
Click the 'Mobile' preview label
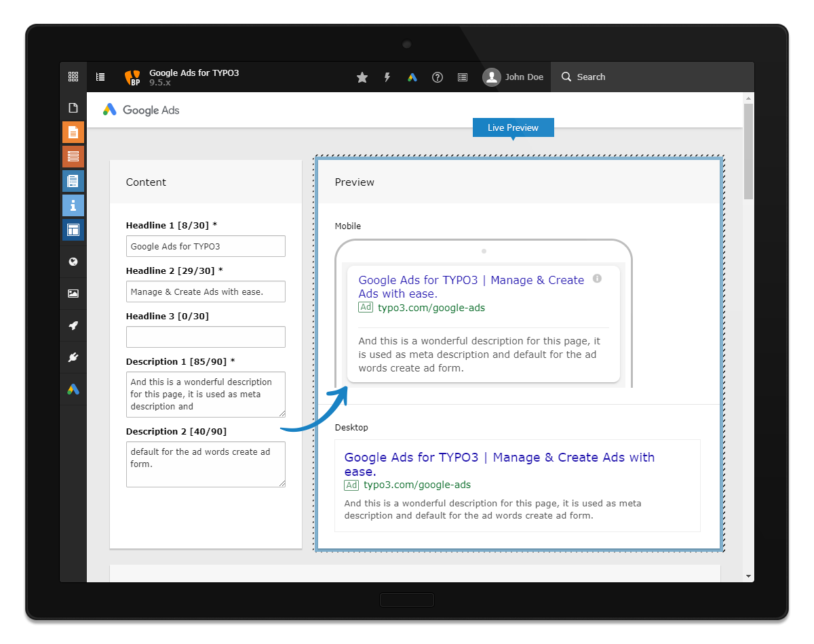(348, 226)
